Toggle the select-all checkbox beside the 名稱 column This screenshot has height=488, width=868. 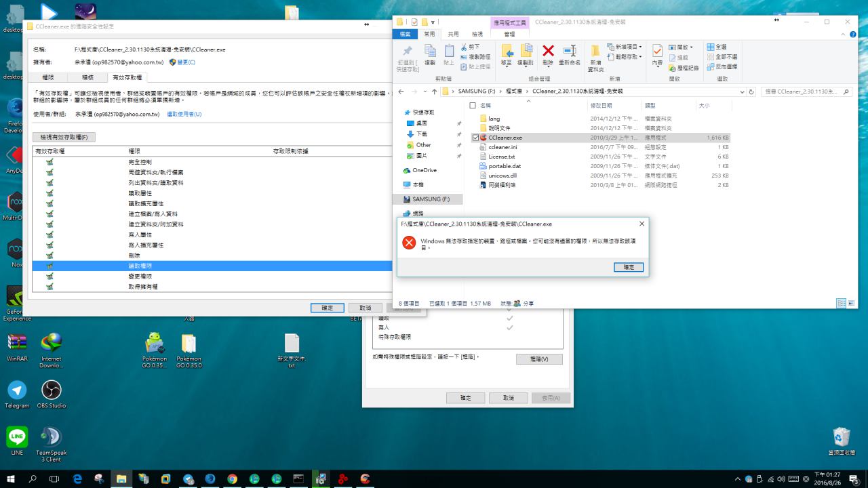click(473, 106)
